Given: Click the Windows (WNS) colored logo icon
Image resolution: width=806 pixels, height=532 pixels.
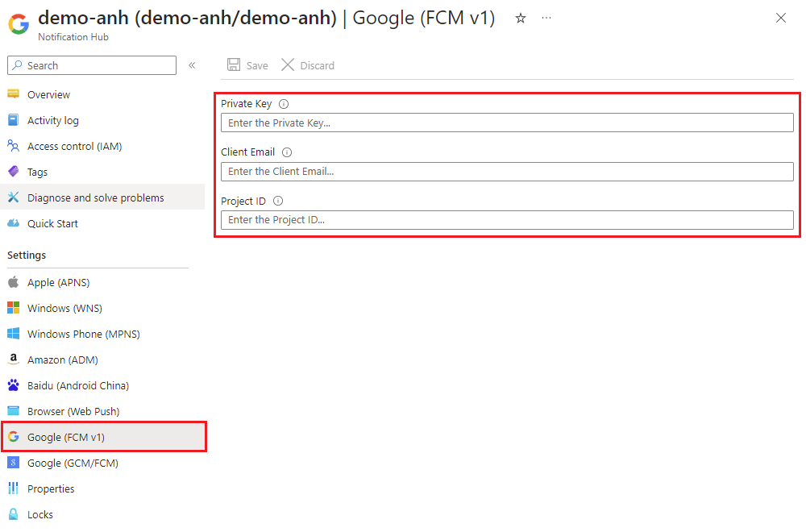Looking at the screenshot, I should click(x=14, y=308).
